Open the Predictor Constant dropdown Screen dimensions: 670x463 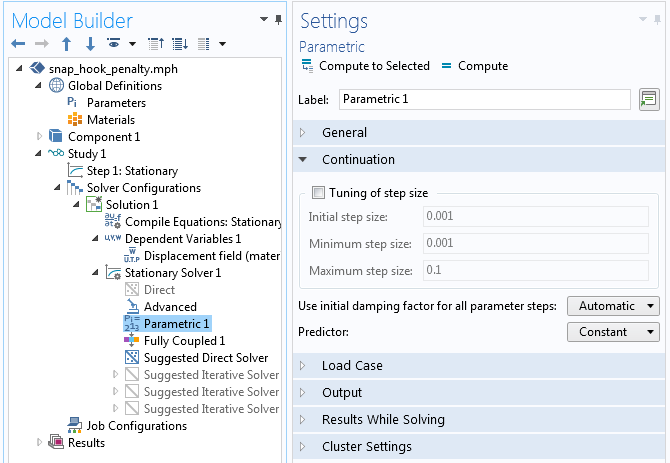(613, 332)
